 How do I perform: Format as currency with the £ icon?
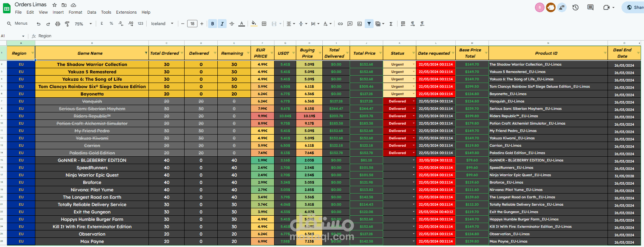click(x=102, y=24)
